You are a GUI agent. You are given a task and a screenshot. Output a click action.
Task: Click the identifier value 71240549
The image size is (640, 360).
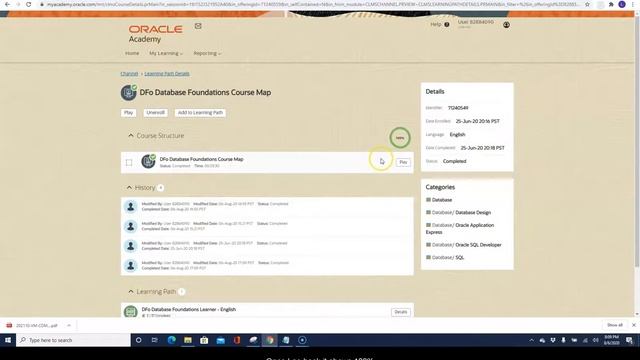(458, 108)
